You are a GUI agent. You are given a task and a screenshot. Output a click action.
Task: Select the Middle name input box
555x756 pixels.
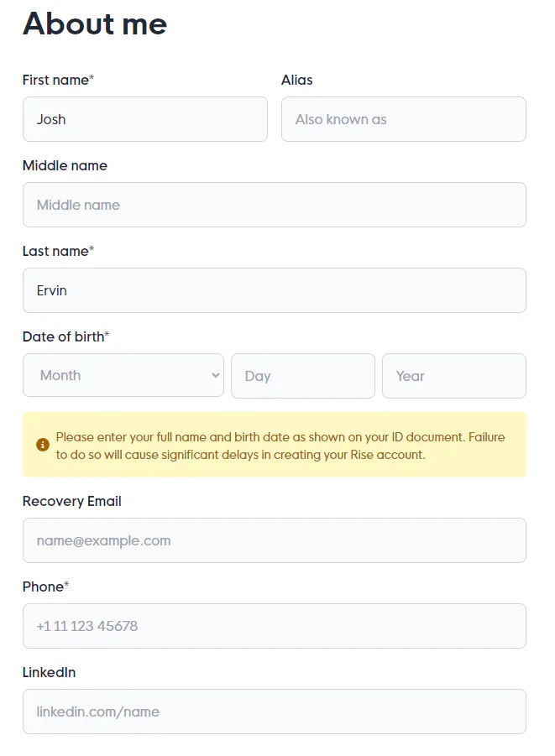274,205
